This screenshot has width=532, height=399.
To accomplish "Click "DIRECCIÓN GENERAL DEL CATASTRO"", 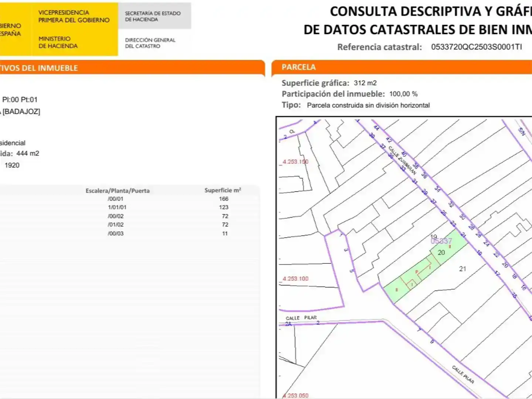I will pyautogui.click(x=150, y=43).
